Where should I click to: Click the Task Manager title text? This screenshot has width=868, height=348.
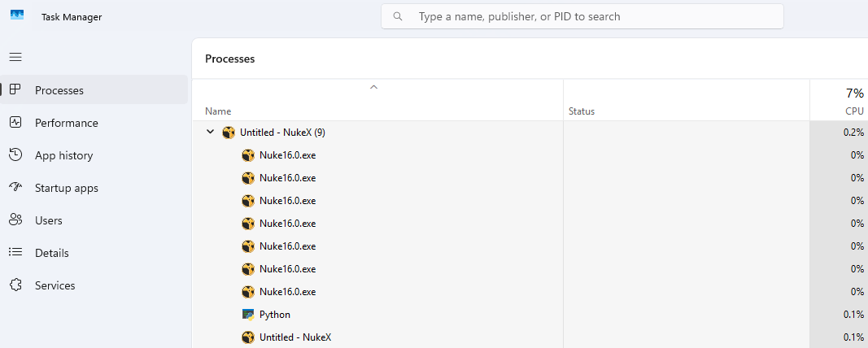(72, 16)
